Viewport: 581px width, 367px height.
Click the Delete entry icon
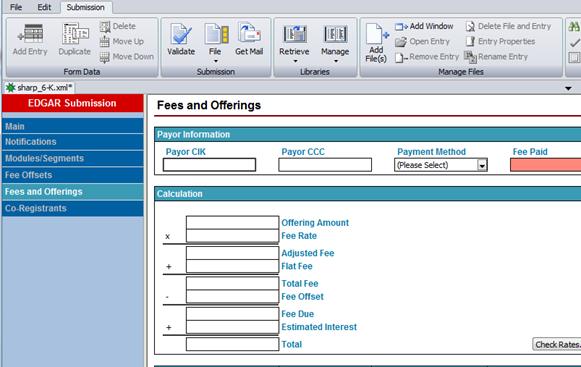coord(118,26)
